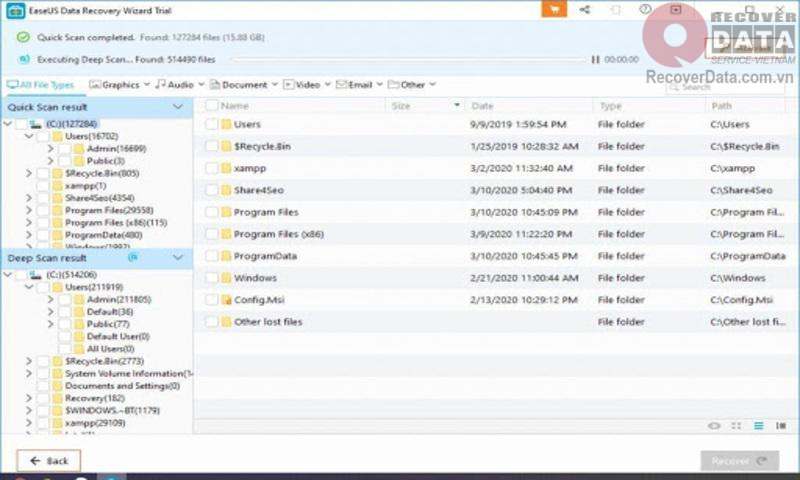Expand $Recycle.Bin(2773) tree node
The image size is (800, 480).
pyautogui.click(x=29, y=361)
